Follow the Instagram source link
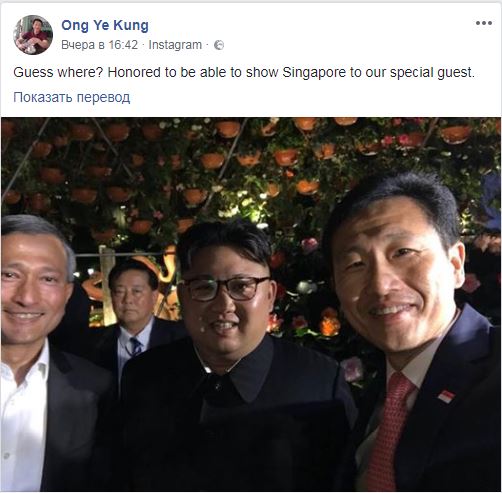Image resolution: width=502 pixels, height=493 pixels. (x=175, y=45)
